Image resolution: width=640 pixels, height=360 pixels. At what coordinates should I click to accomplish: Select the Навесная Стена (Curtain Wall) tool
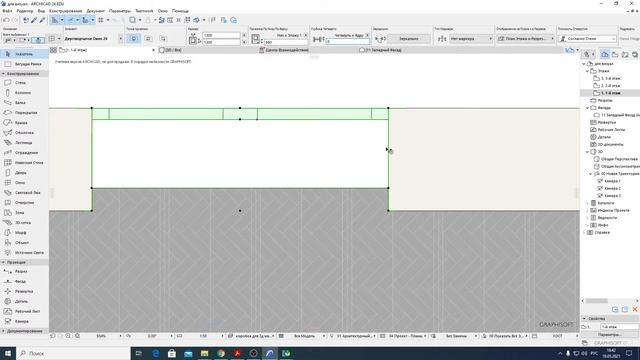click(x=24, y=162)
